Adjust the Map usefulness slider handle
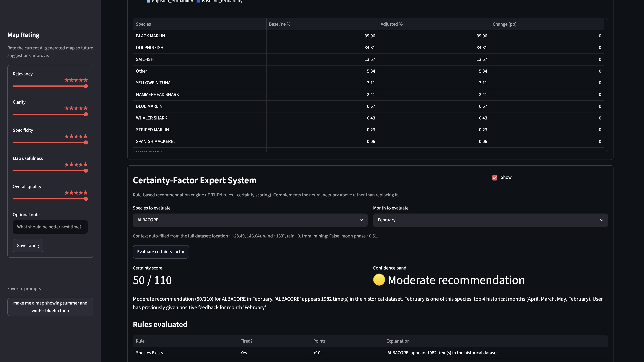 tap(86, 171)
